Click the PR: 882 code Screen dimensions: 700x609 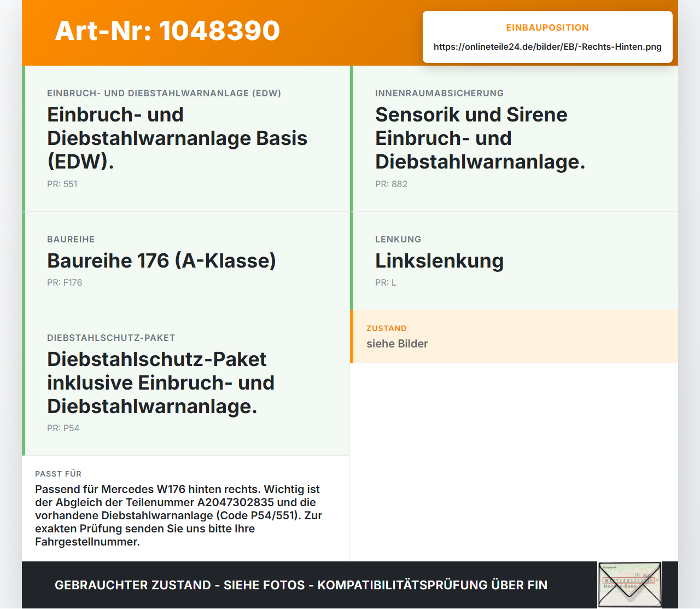click(391, 184)
